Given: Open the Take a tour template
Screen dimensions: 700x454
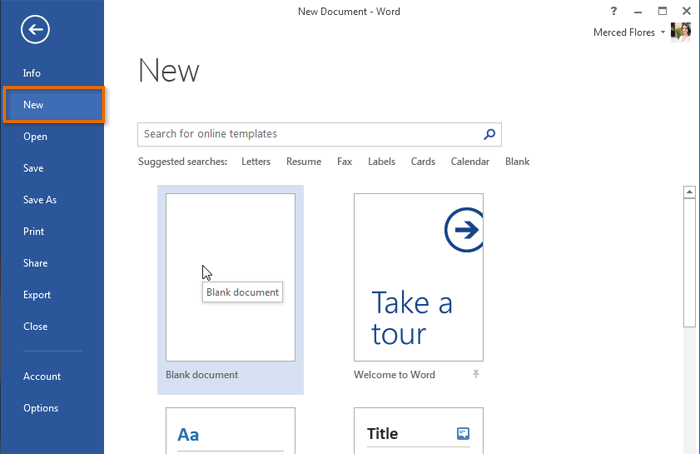Looking at the screenshot, I should tap(418, 277).
